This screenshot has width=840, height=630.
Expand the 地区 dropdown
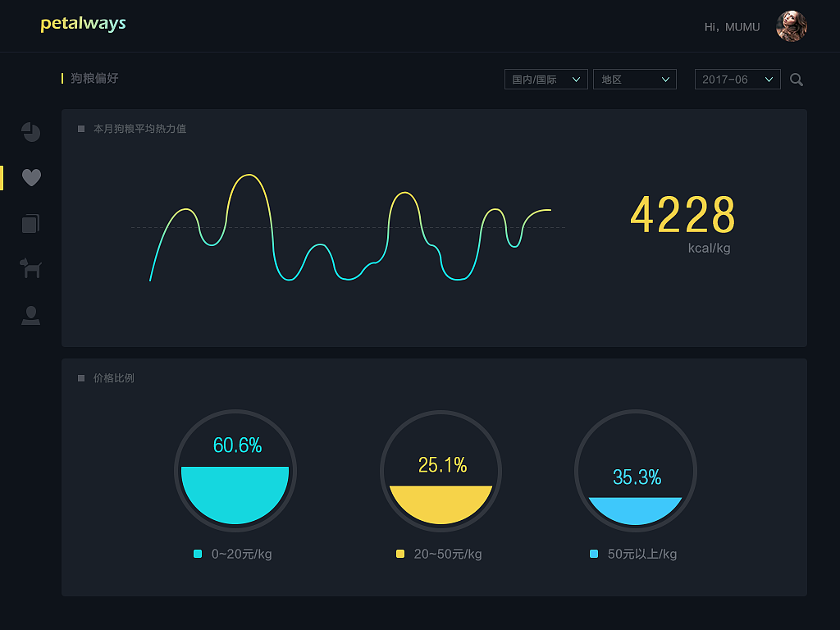(x=635, y=80)
